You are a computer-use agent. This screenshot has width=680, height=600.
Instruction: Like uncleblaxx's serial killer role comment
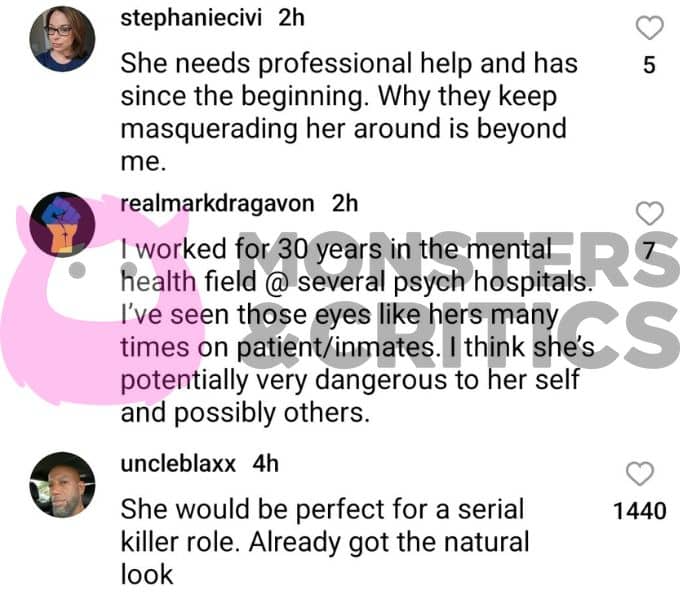[640, 473]
